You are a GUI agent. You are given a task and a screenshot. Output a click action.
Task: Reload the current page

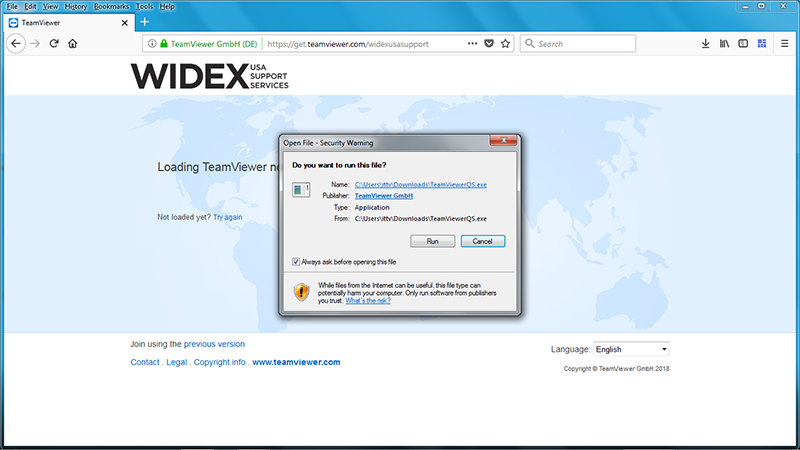[x=54, y=44]
